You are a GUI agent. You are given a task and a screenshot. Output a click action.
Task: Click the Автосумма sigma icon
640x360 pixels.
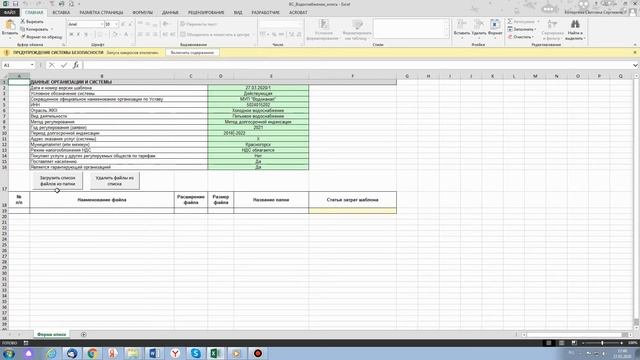pos(510,21)
